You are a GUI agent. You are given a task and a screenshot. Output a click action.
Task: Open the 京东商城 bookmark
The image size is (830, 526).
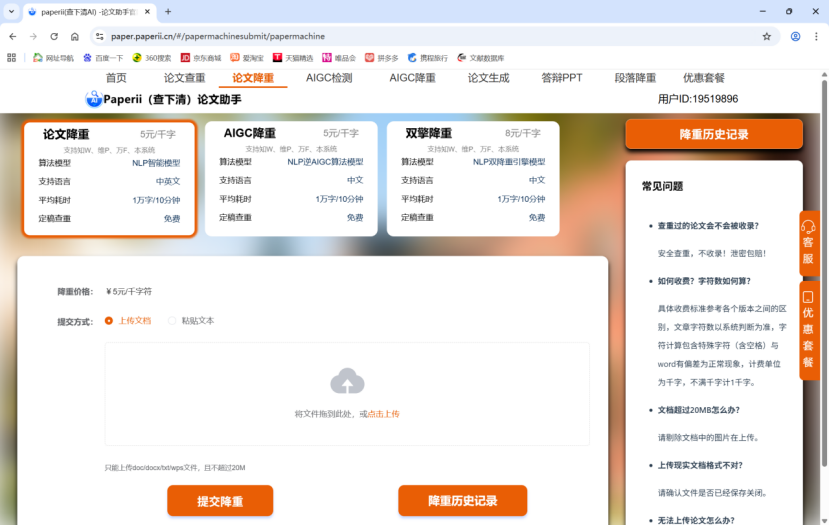tap(201, 58)
